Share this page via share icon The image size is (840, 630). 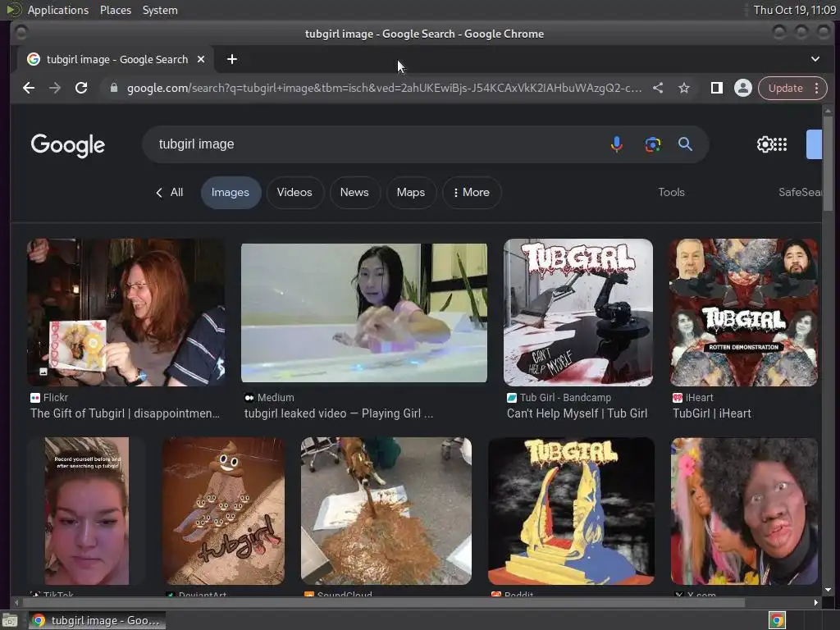(658, 88)
